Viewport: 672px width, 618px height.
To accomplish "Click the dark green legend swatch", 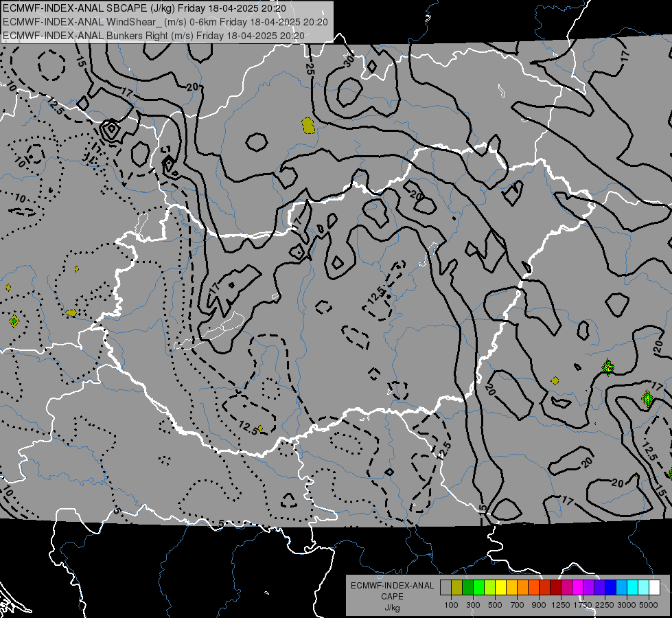I will coord(467,587).
